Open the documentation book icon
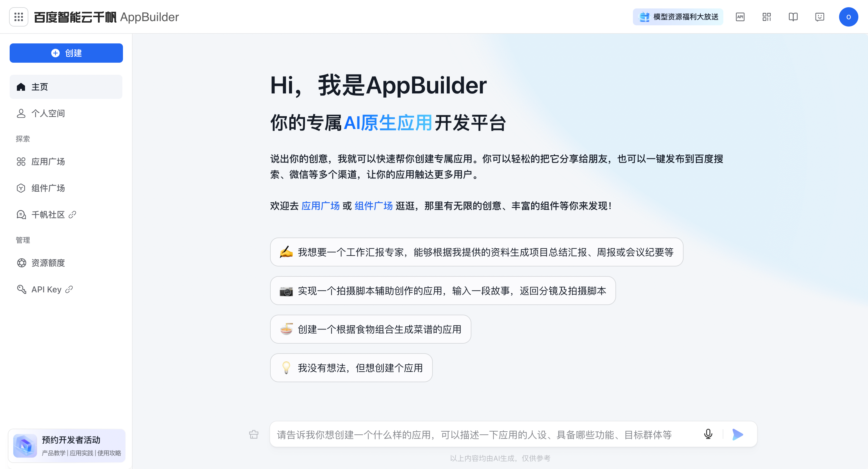 [x=793, y=17]
